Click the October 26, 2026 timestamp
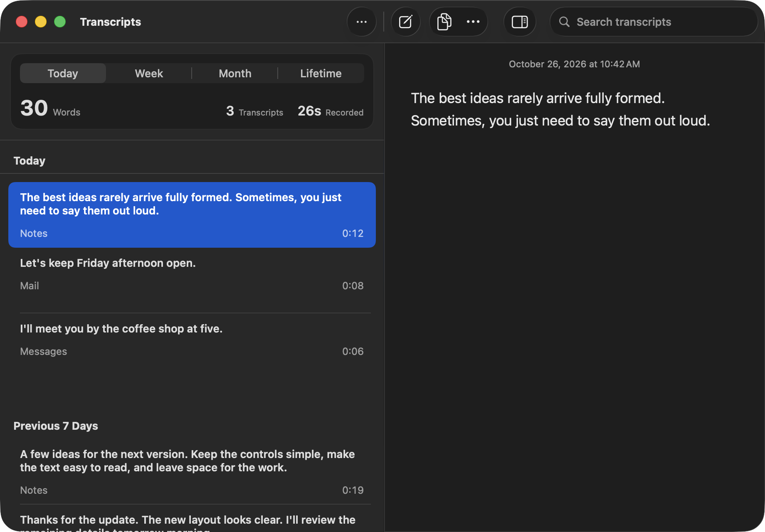The height and width of the screenshot is (532, 765). [574, 64]
